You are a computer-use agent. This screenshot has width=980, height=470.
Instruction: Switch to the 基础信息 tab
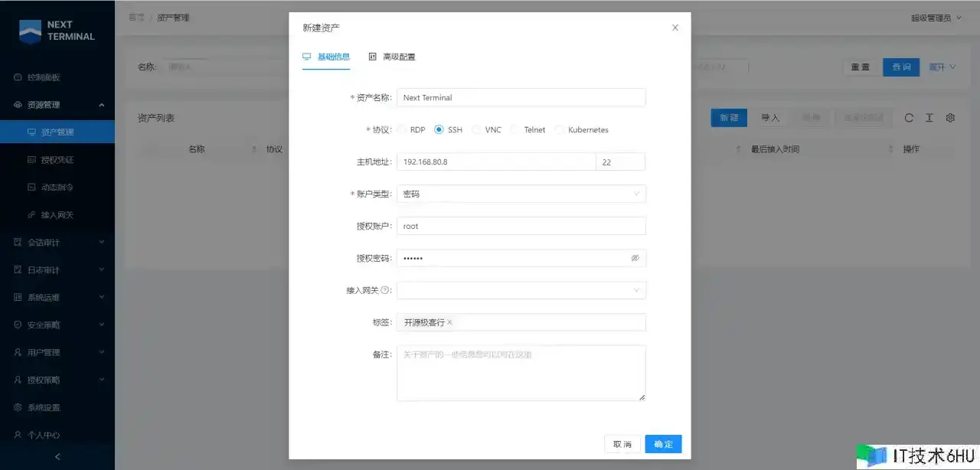coord(326,57)
